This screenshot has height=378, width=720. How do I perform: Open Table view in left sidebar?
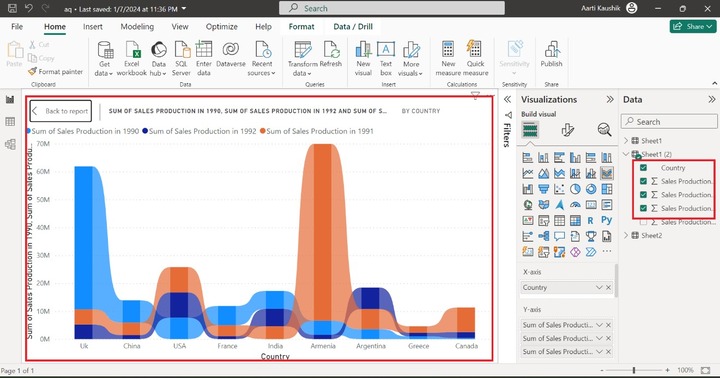pyautogui.click(x=10, y=122)
